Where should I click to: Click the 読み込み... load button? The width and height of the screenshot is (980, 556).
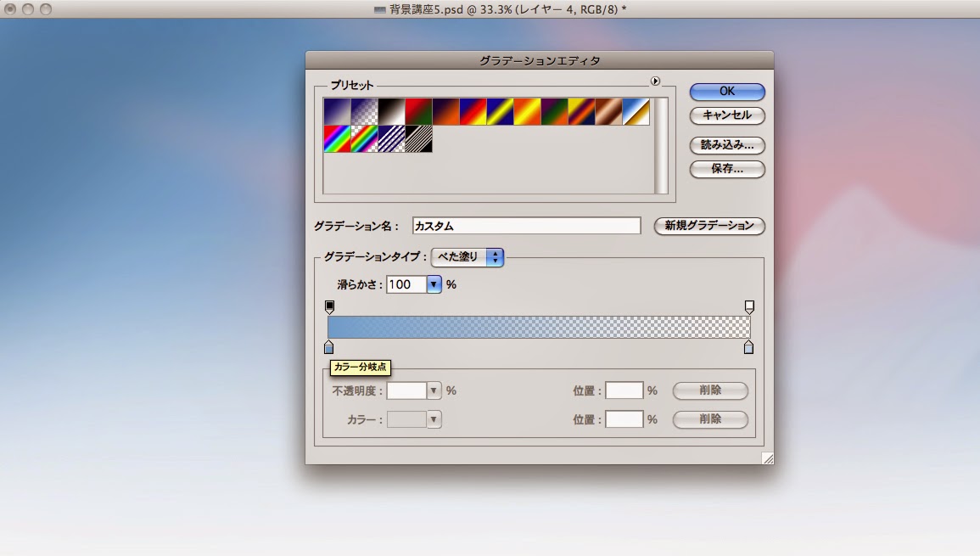click(x=727, y=145)
